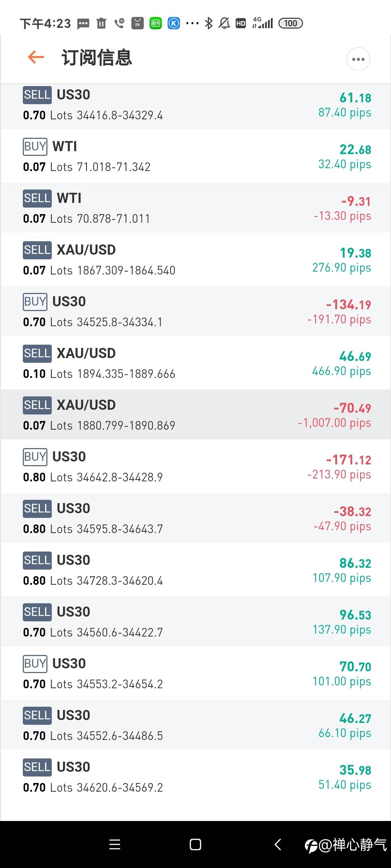Tap the iQIYI notification icon
The image size is (391, 868).
click(156, 24)
